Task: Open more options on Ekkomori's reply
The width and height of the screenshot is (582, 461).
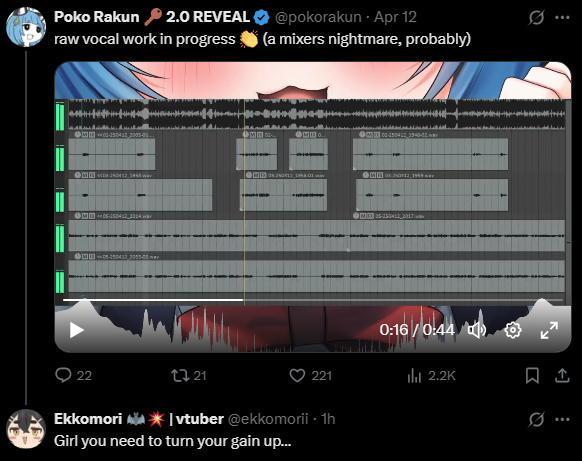Action: (562, 419)
